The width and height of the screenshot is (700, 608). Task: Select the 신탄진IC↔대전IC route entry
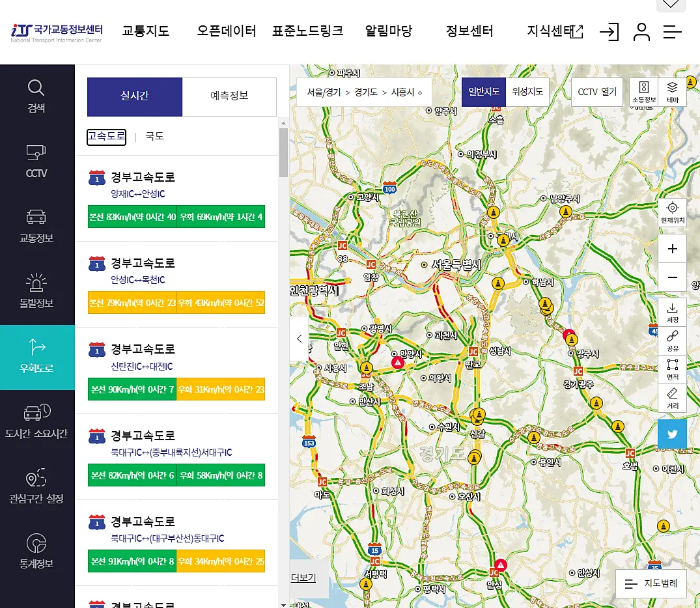[177, 371]
